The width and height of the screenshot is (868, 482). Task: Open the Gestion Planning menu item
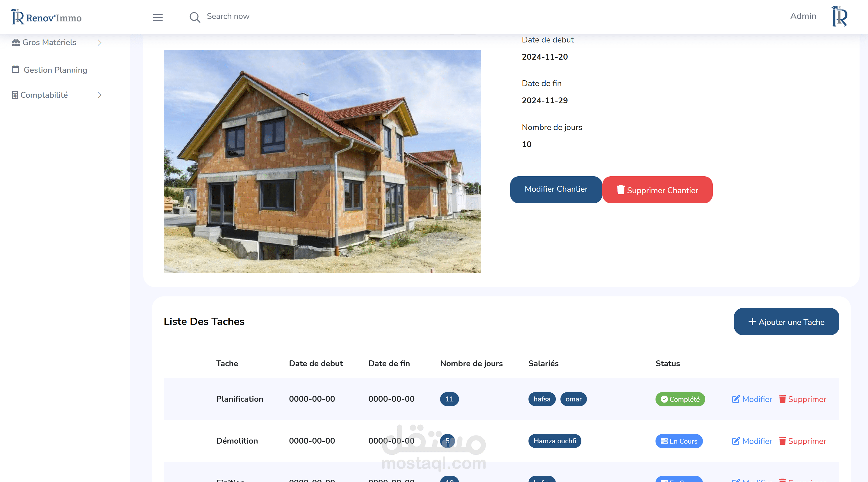click(x=55, y=70)
